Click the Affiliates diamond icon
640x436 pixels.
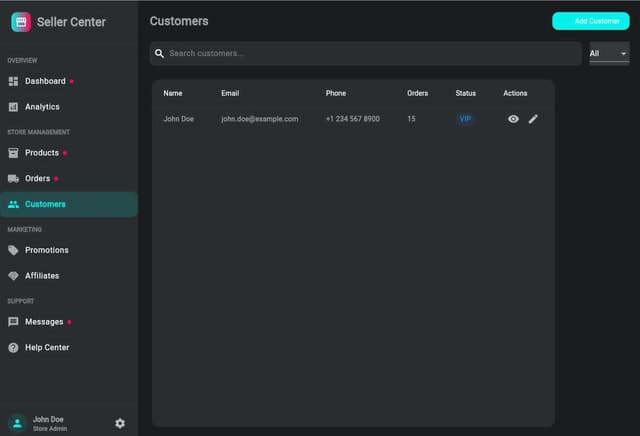tap(13, 276)
